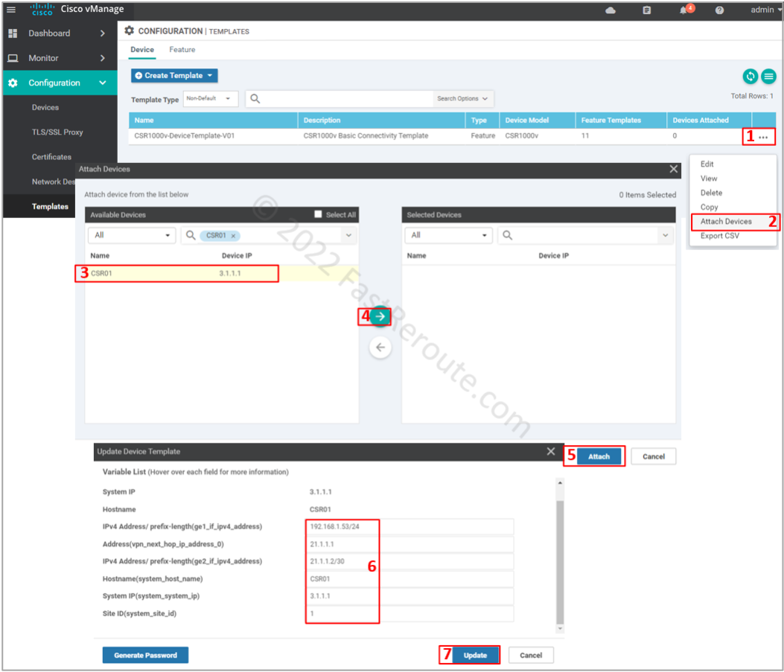This screenshot has width=784, height=672.
Task: Open the tasks clipboard icon
Action: [x=646, y=10]
